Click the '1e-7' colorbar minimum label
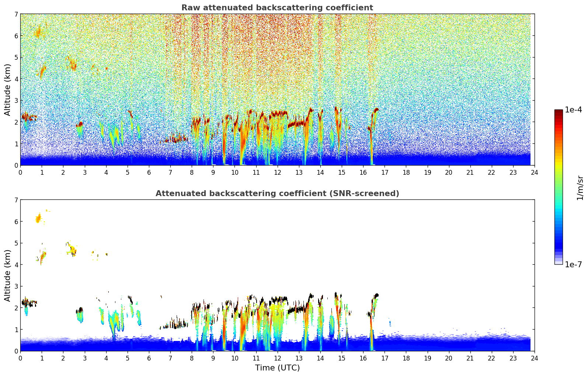 pyautogui.click(x=573, y=264)
